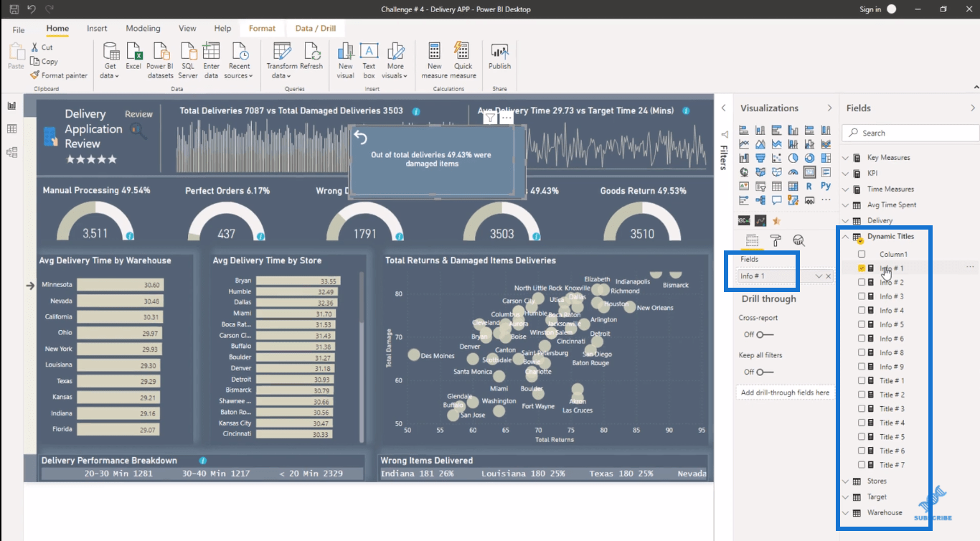The width and height of the screenshot is (980, 541).
Task: Check the Title # 1 field checkbox
Action: coord(862,380)
